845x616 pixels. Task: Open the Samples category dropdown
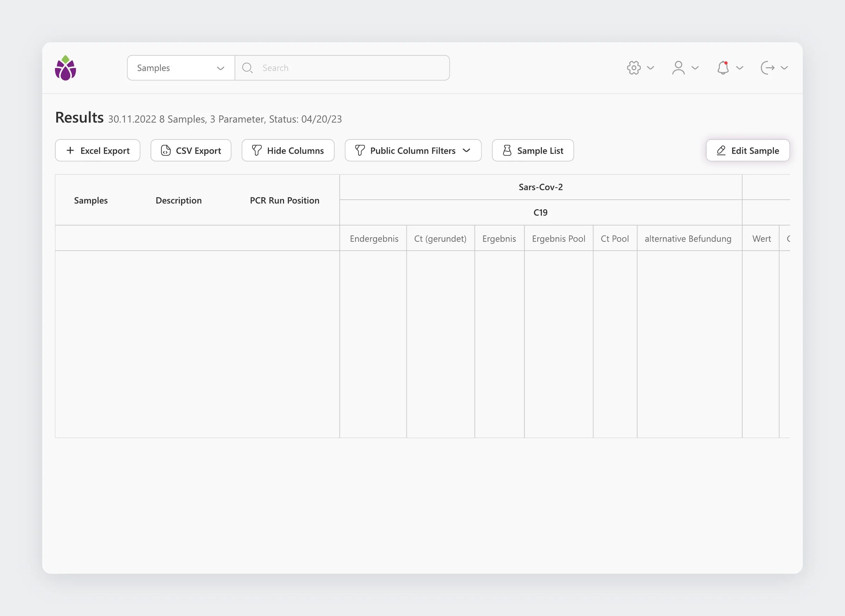click(181, 68)
